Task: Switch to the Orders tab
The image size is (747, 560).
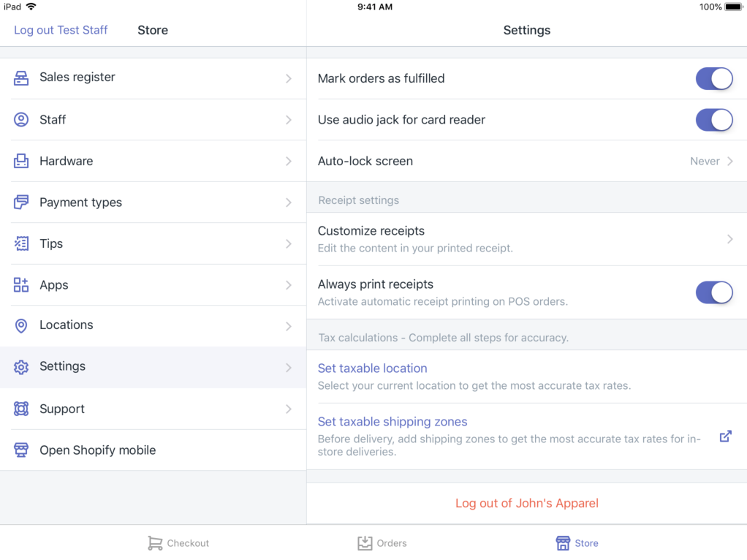Action: pos(382,543)
